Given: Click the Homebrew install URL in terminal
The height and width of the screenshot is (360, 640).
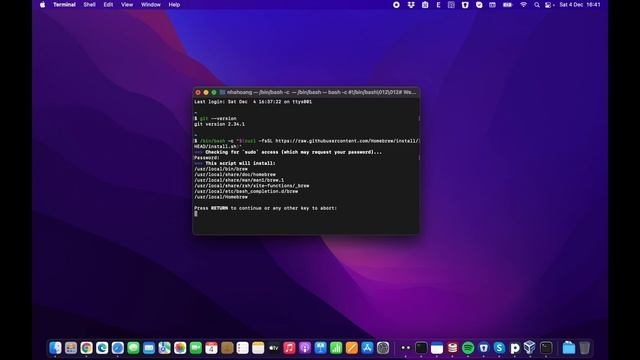Looking at the screenshot, I should [347, 141].
